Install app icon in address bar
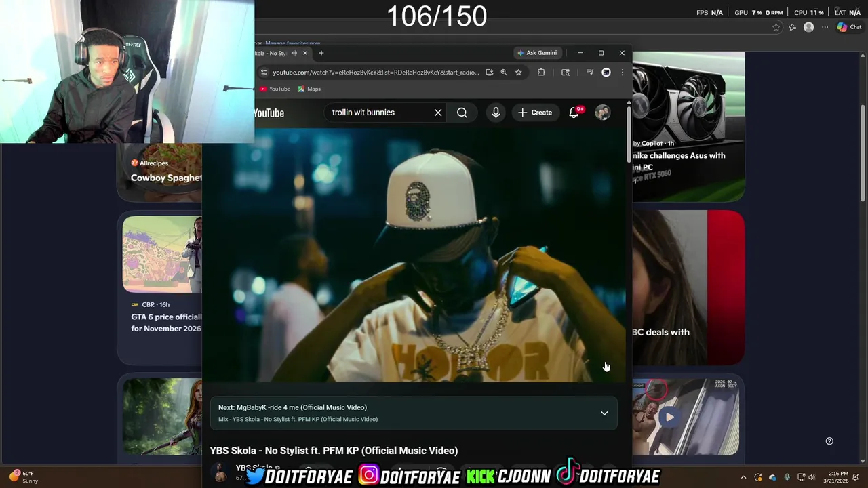This screenshot has height=488, width=868. point(489,73)
